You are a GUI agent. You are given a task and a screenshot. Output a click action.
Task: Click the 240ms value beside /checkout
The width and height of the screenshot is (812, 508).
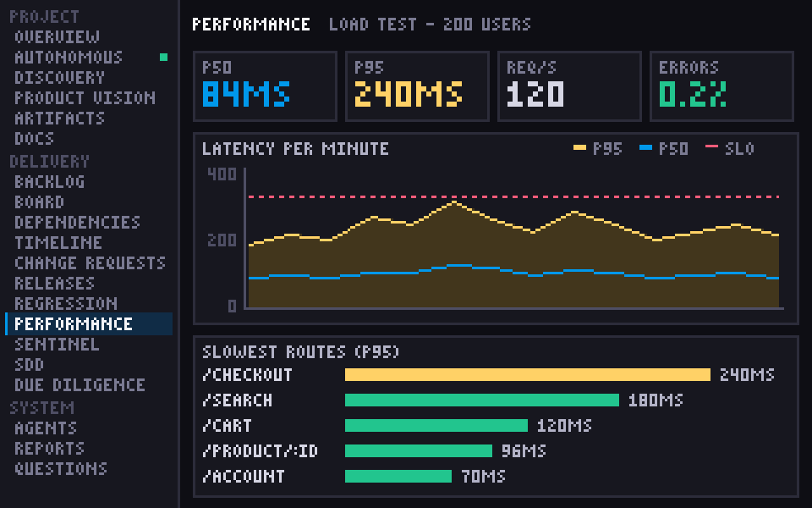coord(747,375)
